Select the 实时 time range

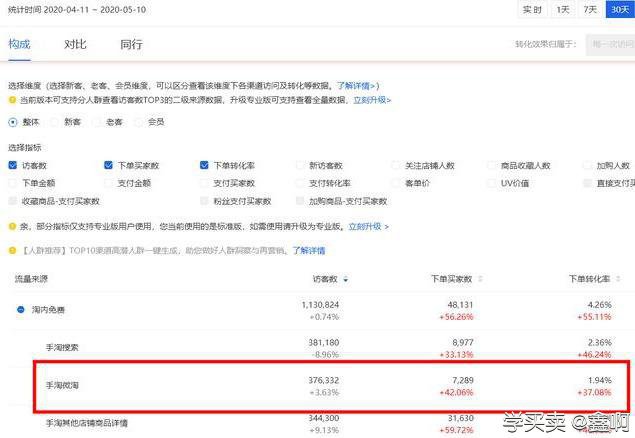532,9
